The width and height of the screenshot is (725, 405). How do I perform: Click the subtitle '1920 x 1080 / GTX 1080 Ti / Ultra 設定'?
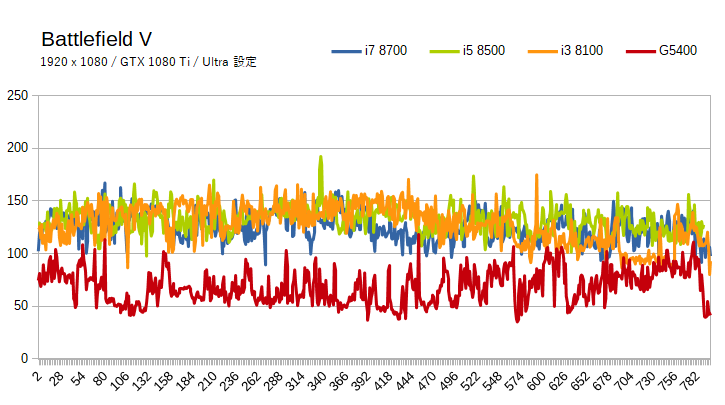pyautogui.click(x=148, y=62)
